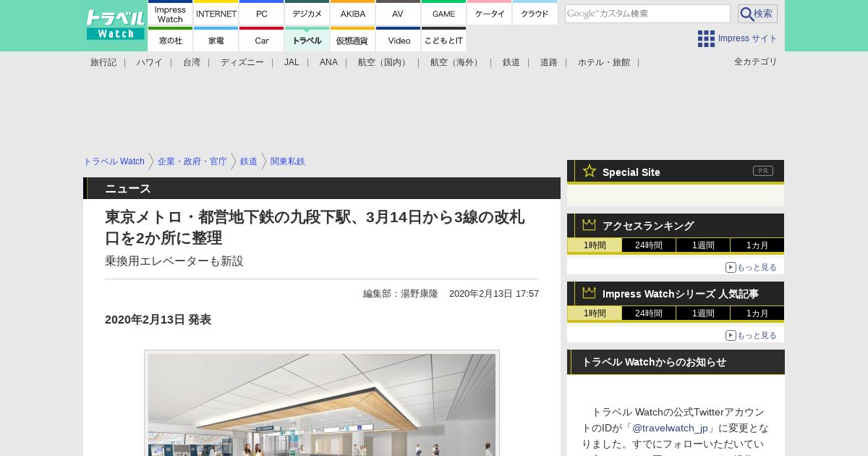The image size is (868, 456).
Task: Open the こどもとIT tab
Action: pos(443,40)
